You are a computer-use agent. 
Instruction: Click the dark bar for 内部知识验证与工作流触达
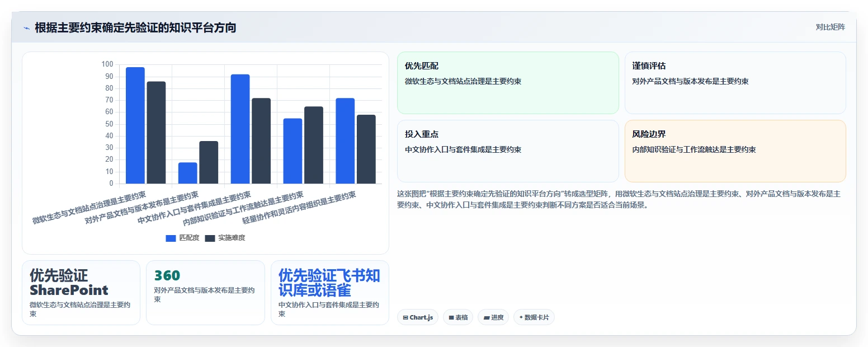click(x=314, y=145)
